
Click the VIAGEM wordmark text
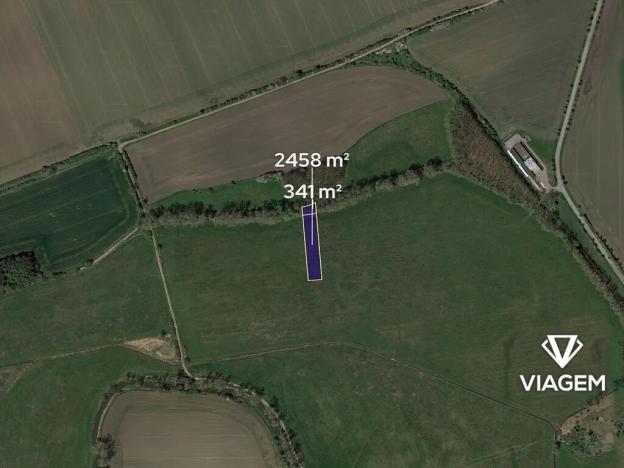(562, 383)
